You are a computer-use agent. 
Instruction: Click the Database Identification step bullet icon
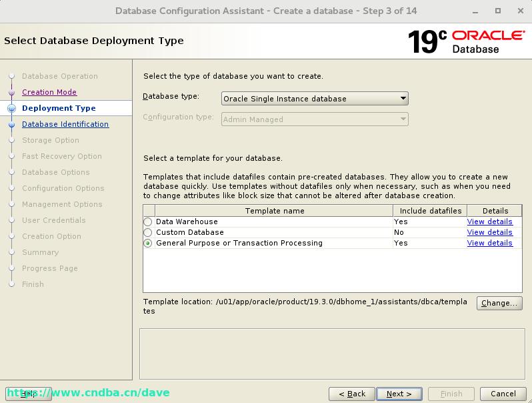(x=11, y=125)
